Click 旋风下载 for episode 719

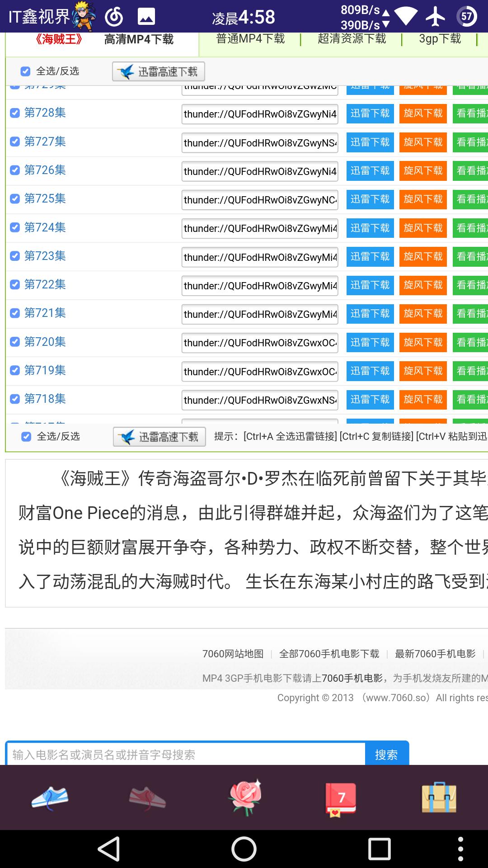tap(423, 371)
